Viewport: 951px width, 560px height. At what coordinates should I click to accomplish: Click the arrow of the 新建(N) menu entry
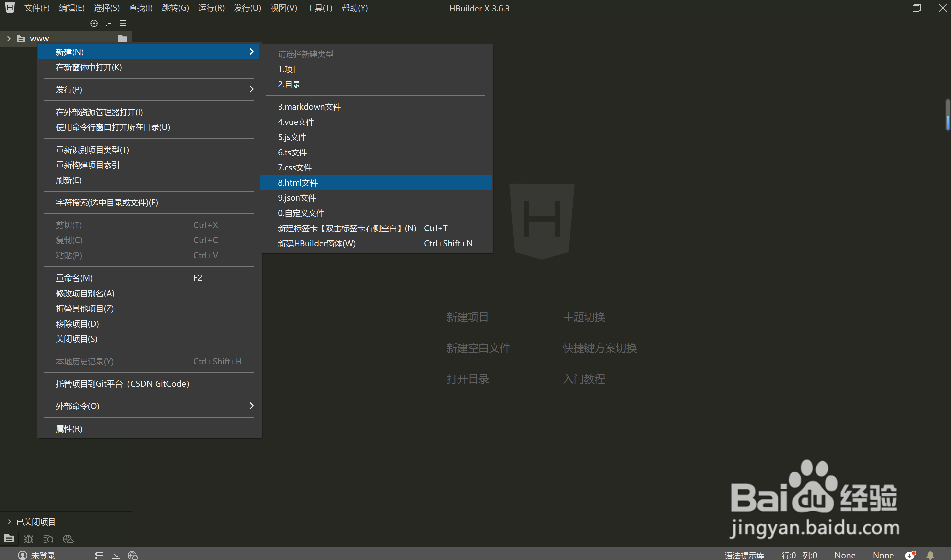pyautogui.click(x=251, y=52)
